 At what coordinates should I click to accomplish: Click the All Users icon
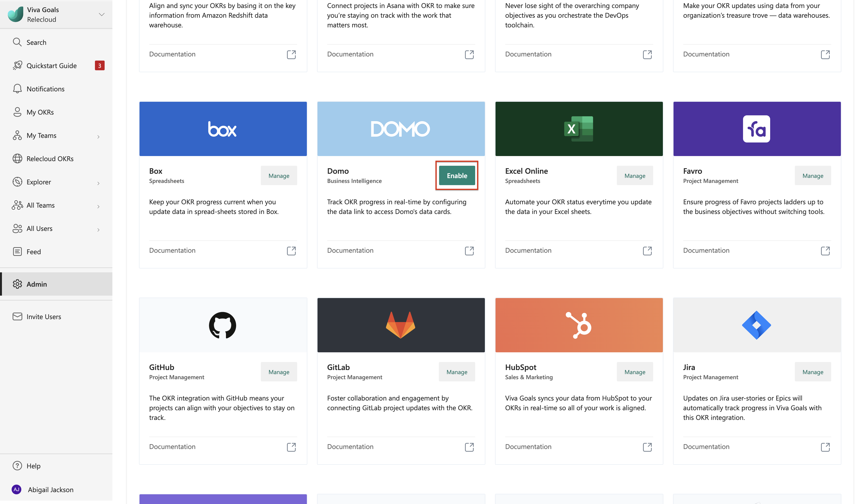pos(17,228)
